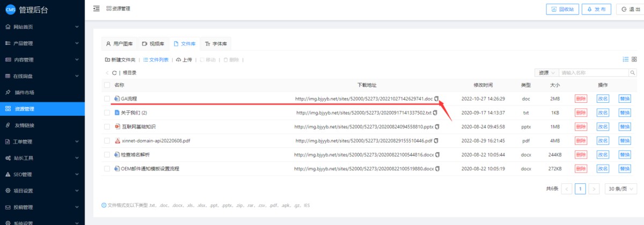Open the 资源 search type dropdown

pos(547,72)
